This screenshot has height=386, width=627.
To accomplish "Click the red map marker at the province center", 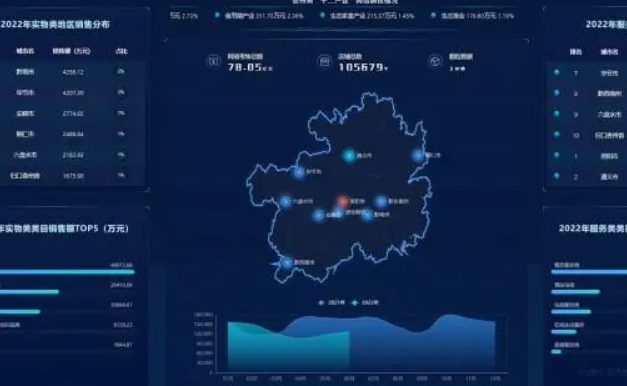I will click(x=343, y=201).
